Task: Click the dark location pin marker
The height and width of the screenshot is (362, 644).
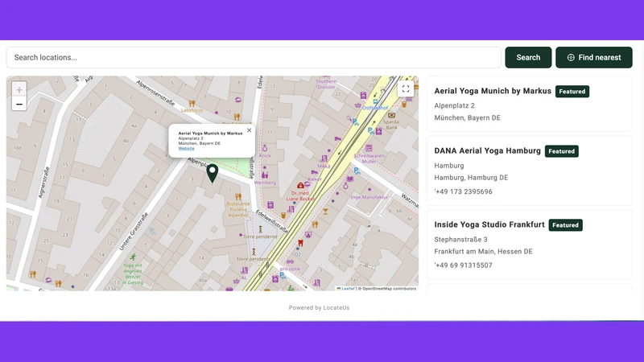Action: point(213,173)
